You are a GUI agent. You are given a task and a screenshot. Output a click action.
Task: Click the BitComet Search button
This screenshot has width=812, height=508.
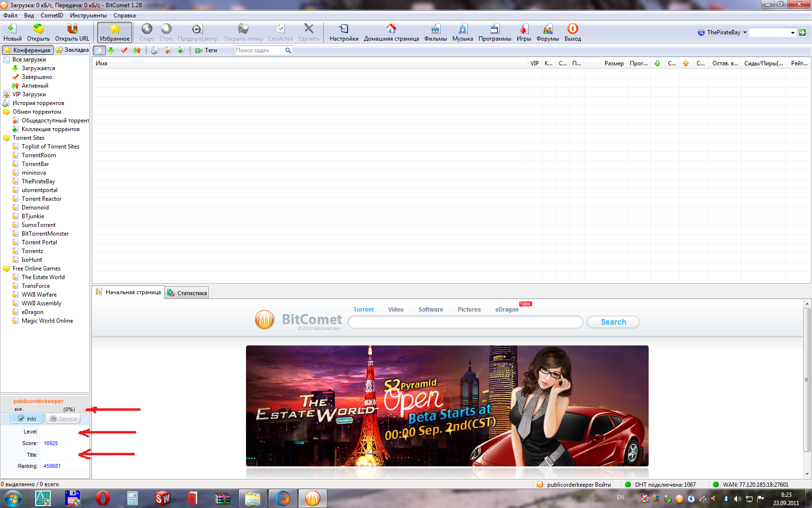coord(613,322)
